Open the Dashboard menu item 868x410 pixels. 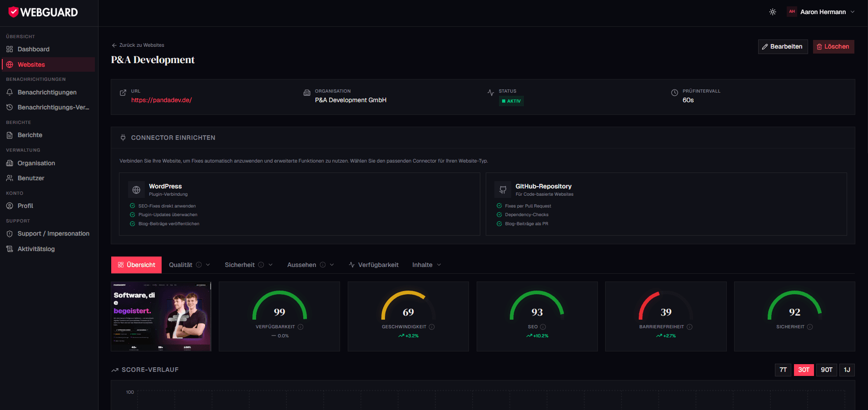click(48, 49)
